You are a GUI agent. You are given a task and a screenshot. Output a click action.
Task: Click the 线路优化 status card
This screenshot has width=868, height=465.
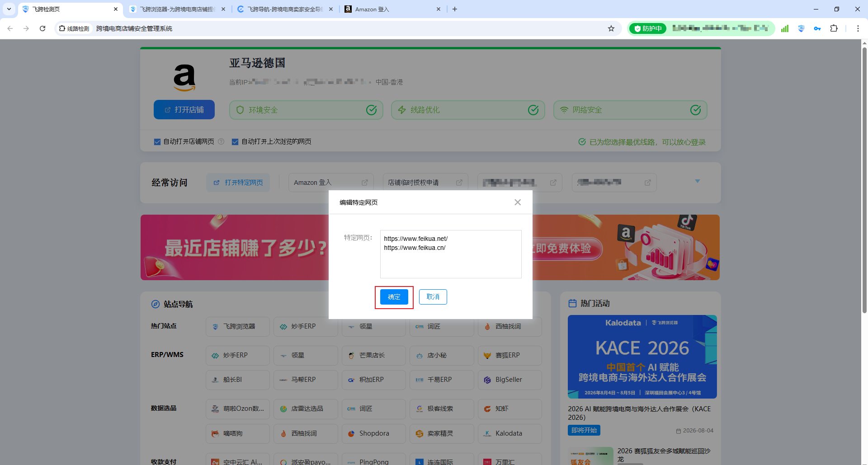(468, 110)
